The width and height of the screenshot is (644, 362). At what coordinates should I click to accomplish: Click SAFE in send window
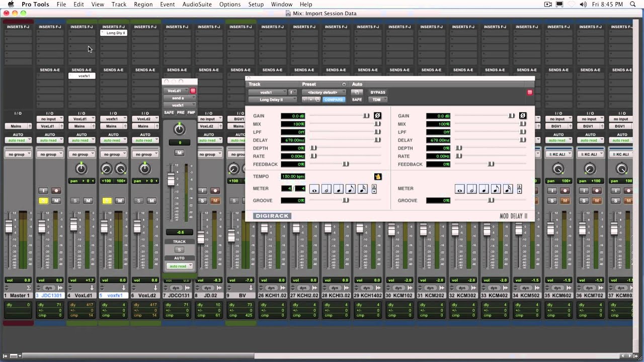coord(169,113)
